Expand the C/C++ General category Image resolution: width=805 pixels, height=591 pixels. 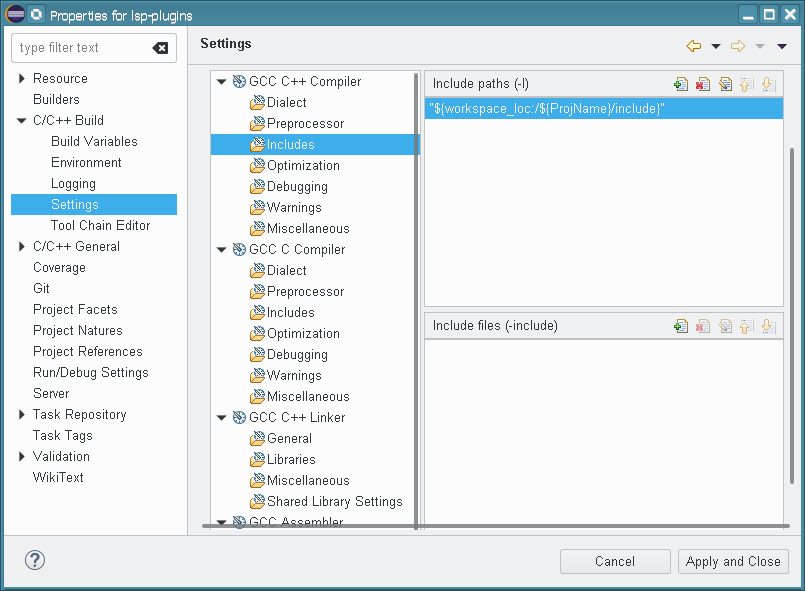pyautogui.click(x=22, y=247)
